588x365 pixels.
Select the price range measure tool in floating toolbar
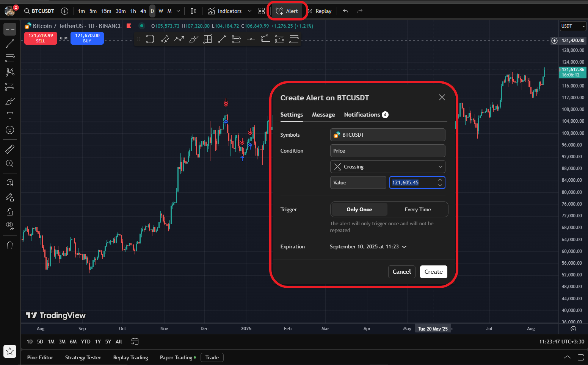(x=208, y=39)
